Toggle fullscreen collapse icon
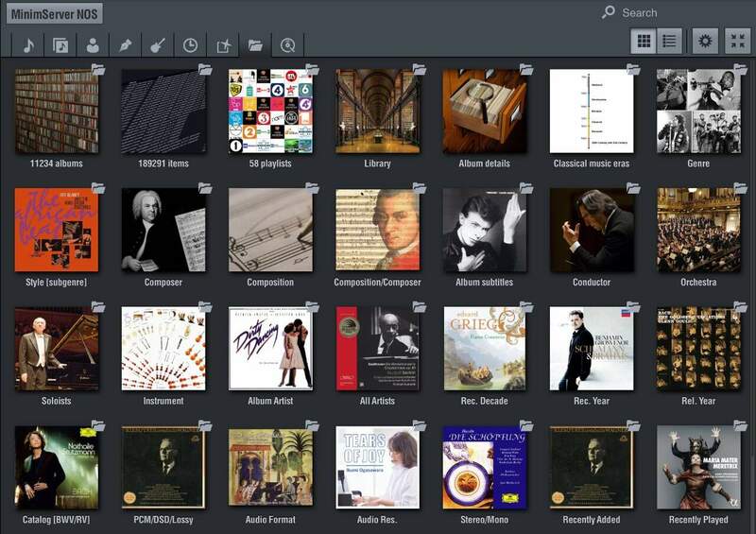The image size is (756, 534). (737, 41)
